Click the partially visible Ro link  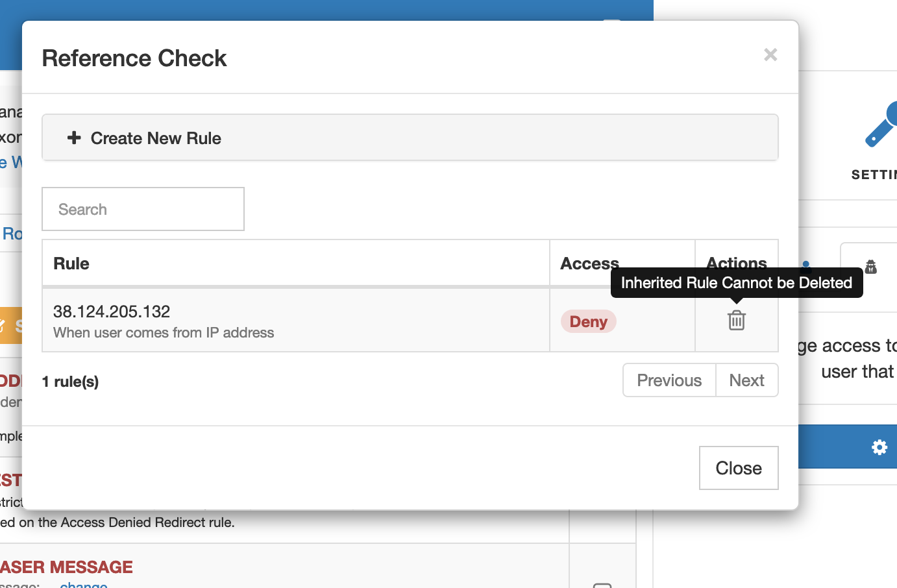(x=10, y=234)
